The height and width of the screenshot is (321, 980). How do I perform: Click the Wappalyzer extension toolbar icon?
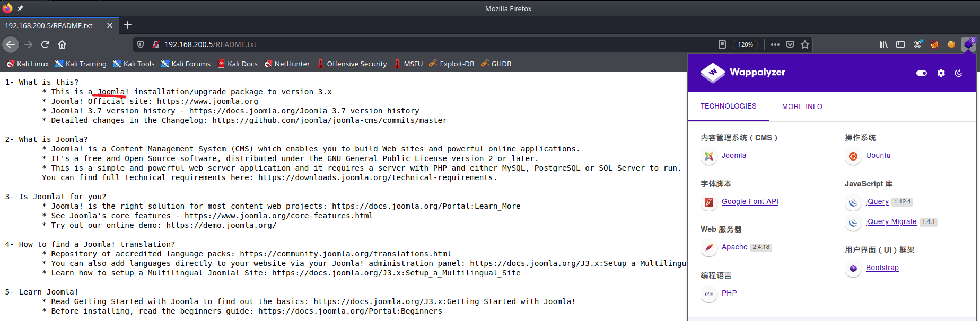coord(968,44)
